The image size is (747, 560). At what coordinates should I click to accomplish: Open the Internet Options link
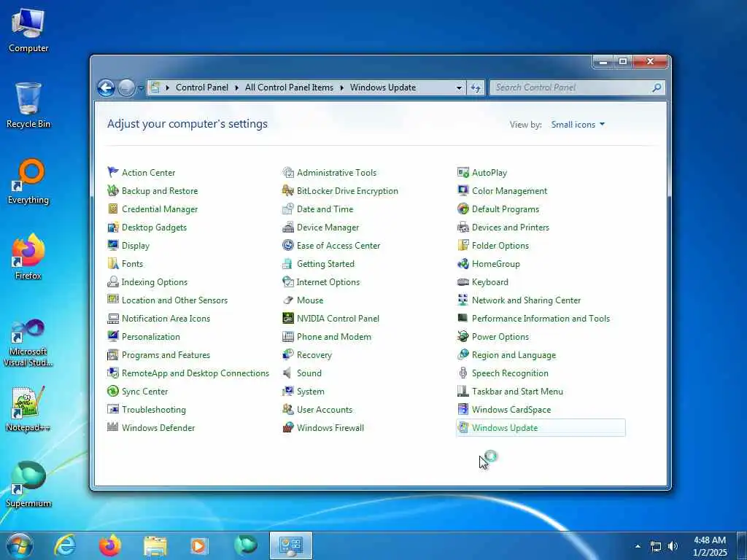pos(328,282)
